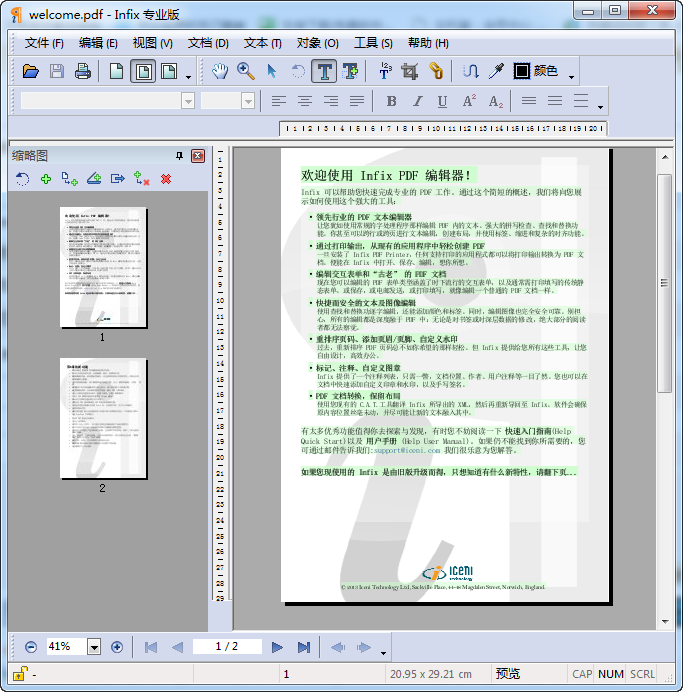Jump to last page
Image resolution: width=683 pixels, height=692 pixels.
point(304,647)
